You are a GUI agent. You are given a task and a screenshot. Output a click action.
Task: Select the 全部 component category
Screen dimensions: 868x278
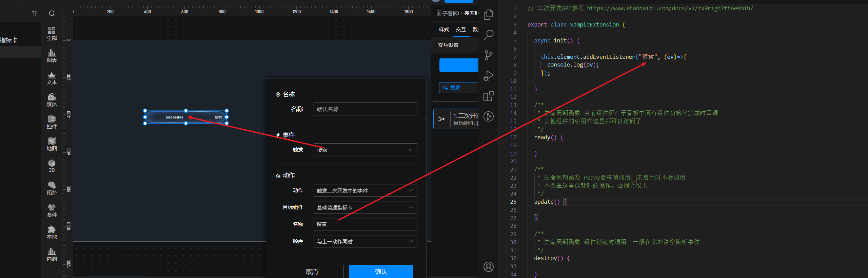coord(52,34)
